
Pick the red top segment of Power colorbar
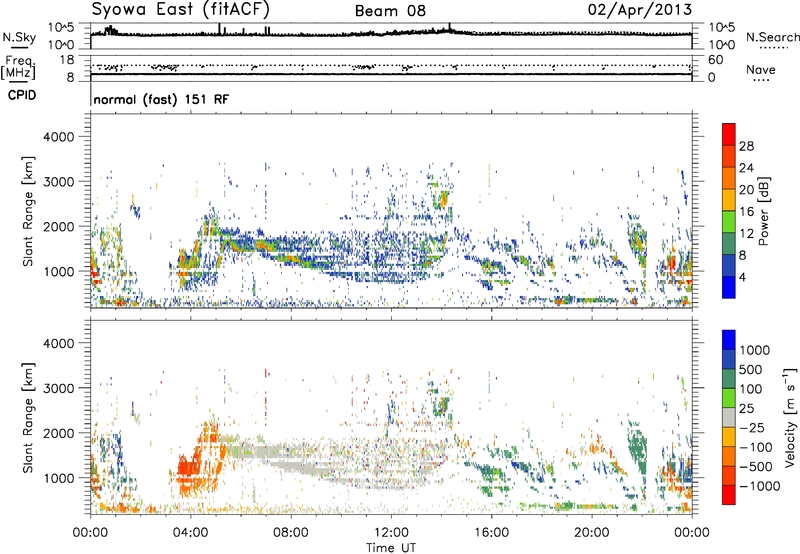coord(729,134)
